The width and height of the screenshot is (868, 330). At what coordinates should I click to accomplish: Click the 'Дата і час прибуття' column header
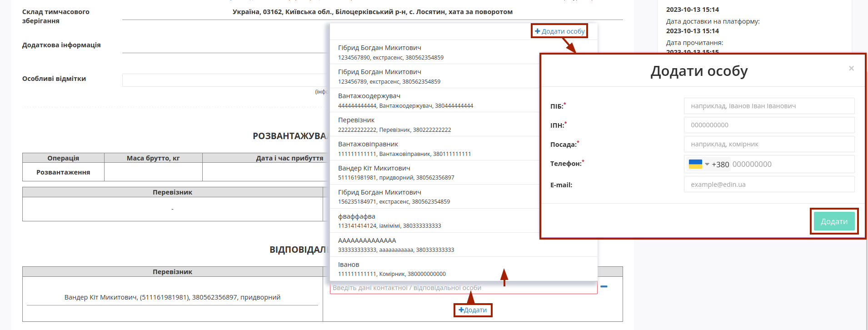tap(289, 158)
